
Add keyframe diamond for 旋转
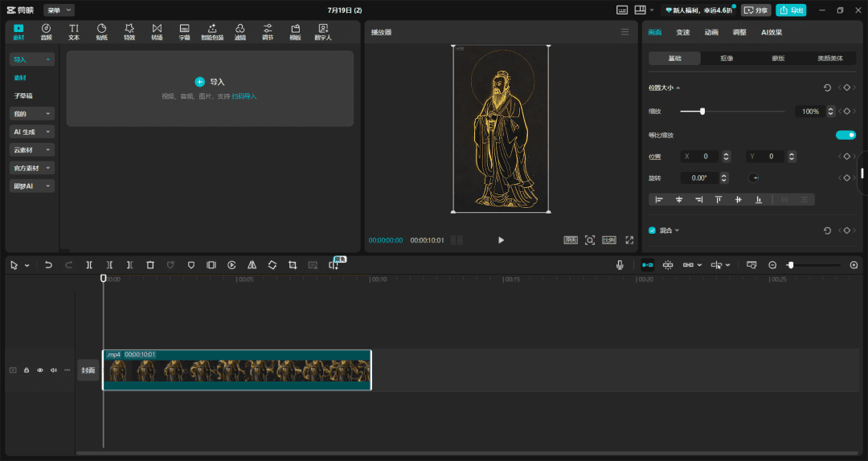click(x=846, y=177)
